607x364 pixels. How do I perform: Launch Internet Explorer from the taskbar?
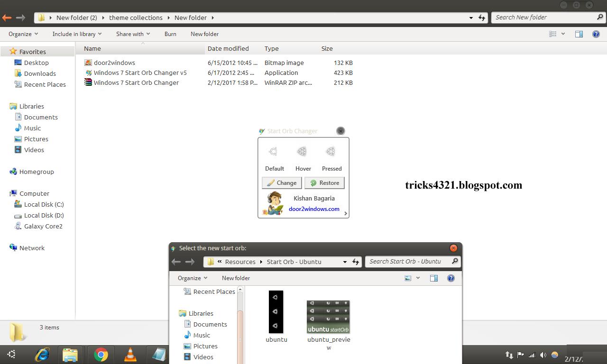(43, 354)
